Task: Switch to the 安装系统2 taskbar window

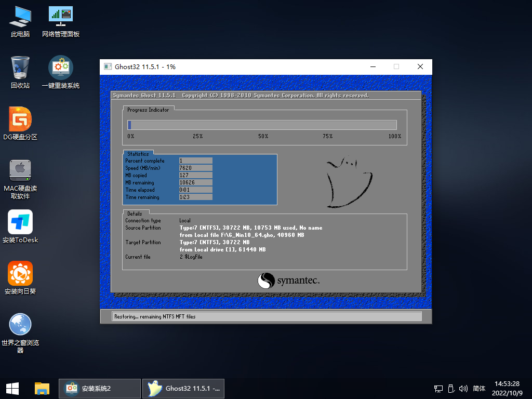Action: coord(100,388)
